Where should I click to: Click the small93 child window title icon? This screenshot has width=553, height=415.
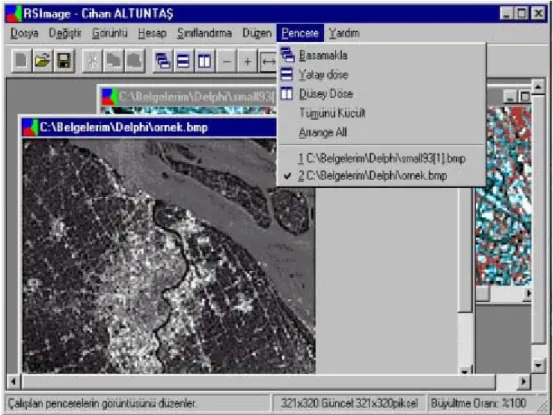109,97
